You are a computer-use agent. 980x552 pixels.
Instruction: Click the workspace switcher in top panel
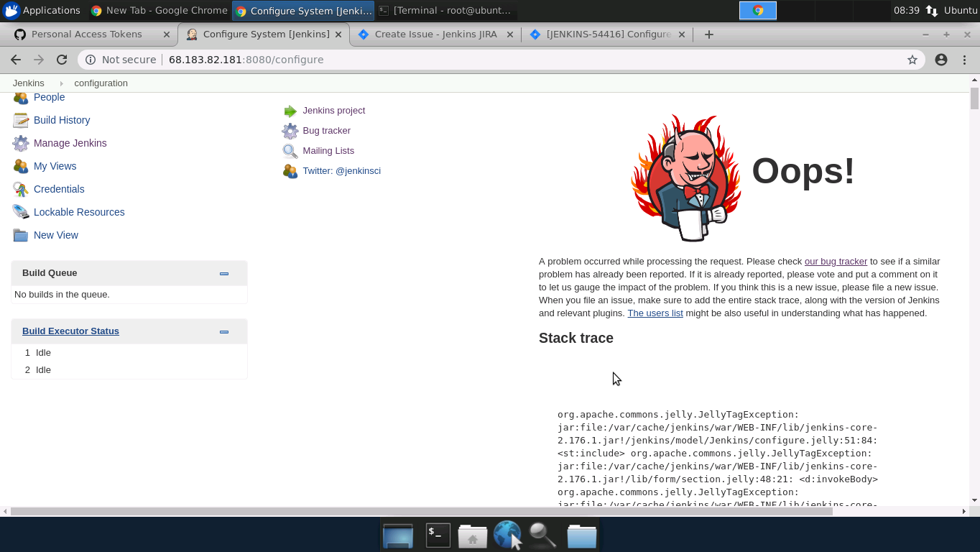pos(814,10)
